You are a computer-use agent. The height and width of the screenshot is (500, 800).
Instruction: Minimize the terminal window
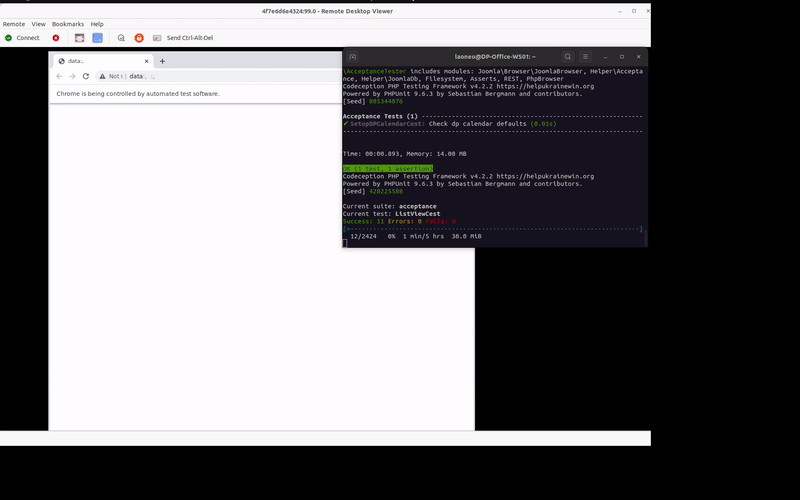point(605,57)
